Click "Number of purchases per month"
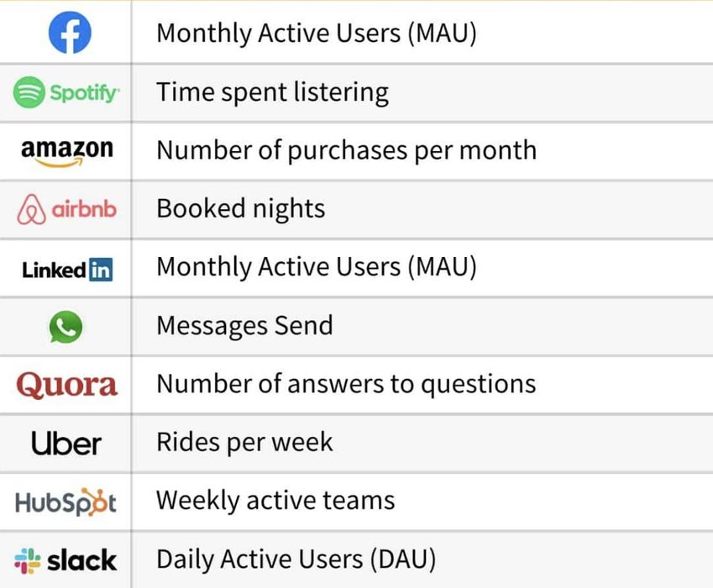 [346, 150]
